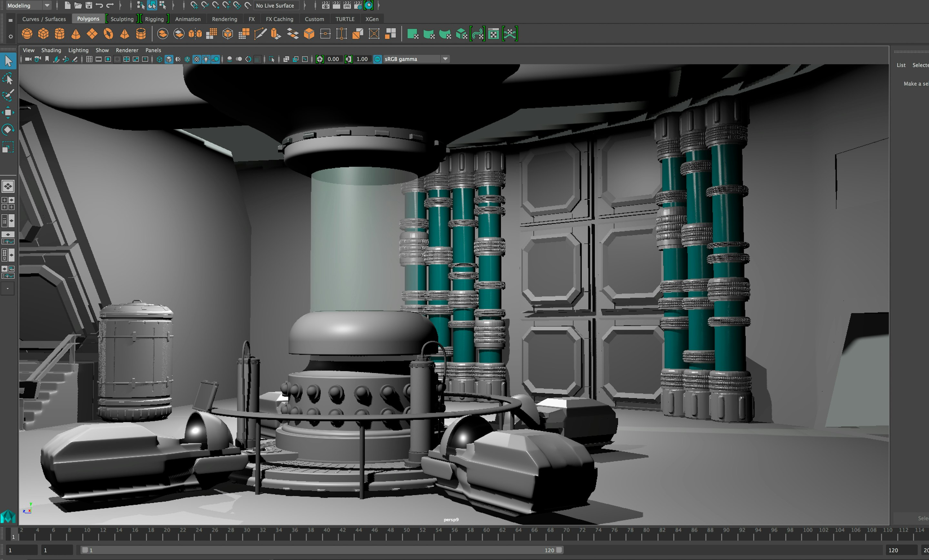Apply Planar UV mapping from shelf
This screenshot has height=560, width=929.
coord(413,34)
